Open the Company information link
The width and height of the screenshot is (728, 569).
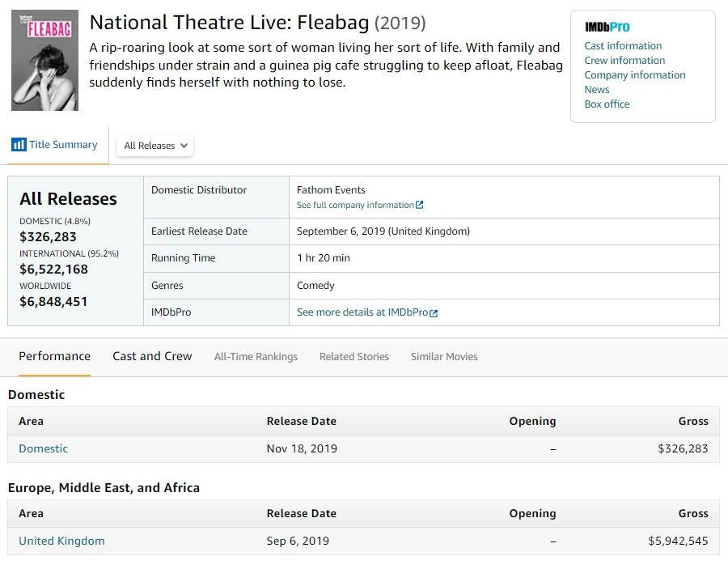coord(635,74)
